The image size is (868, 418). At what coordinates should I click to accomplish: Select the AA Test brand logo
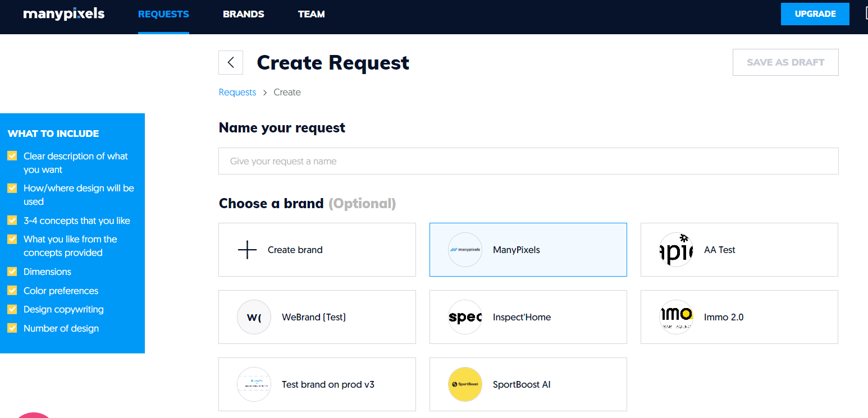[x=676, y=250]
